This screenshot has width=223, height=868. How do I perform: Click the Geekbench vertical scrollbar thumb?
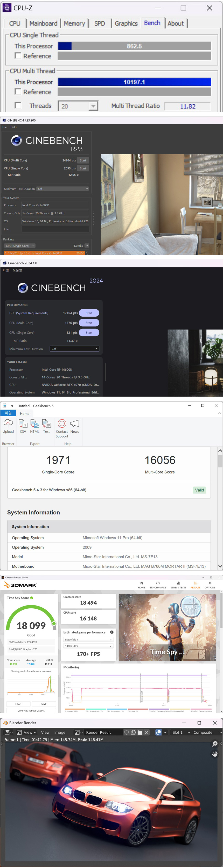tap(220, 462)
